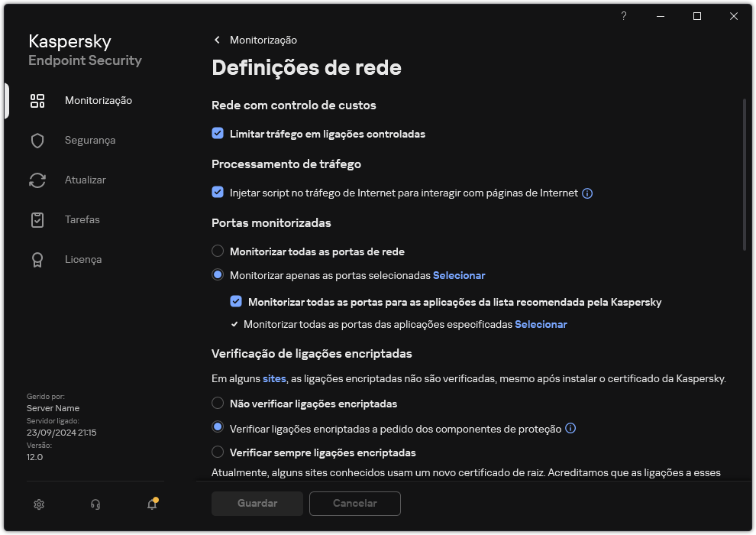Open the Segurança section in the sidebar
This screenshot has width=756, height=535.
click(89, 140)
